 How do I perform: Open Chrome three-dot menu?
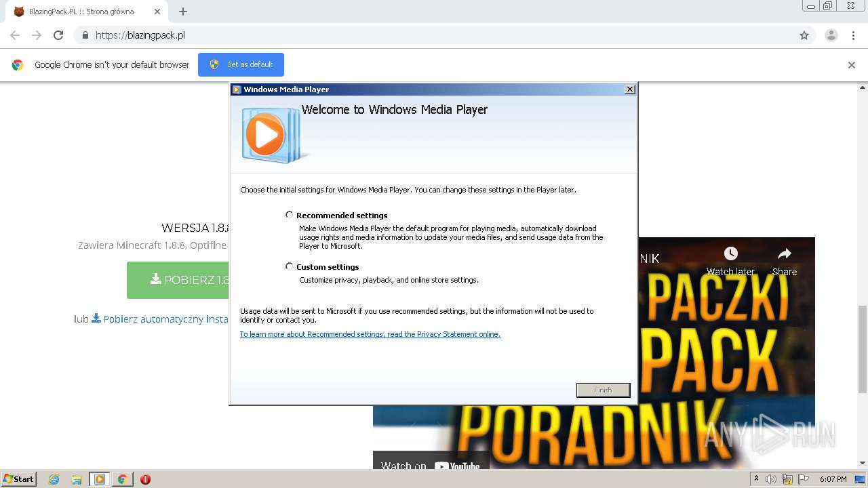[854, 35]
